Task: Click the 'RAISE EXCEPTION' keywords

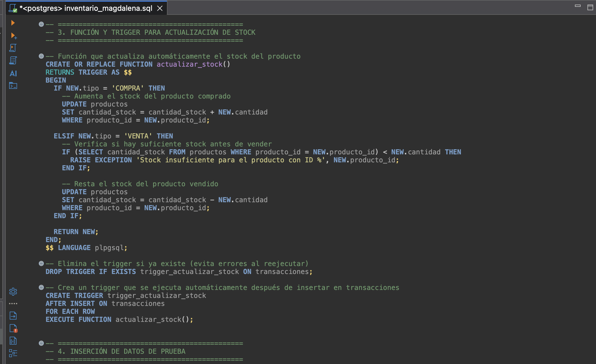Action: (101, 160)
